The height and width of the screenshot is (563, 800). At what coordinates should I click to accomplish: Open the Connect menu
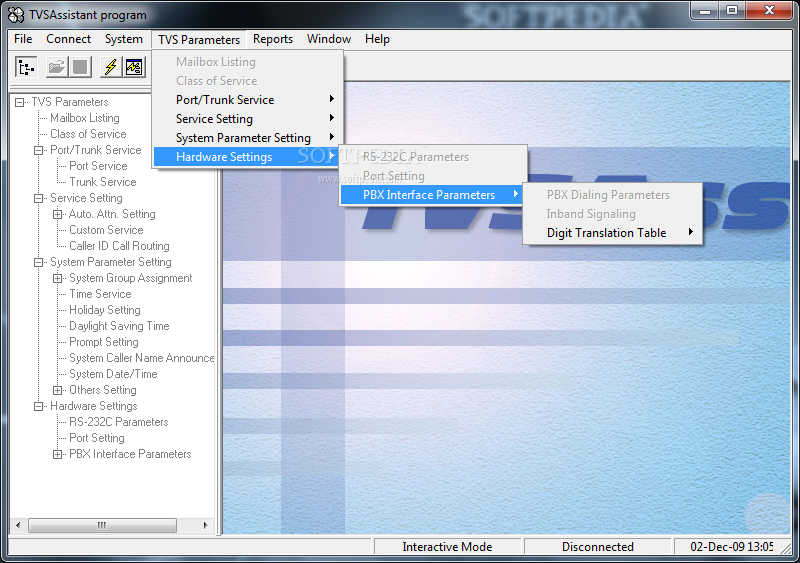pos(68,39)
